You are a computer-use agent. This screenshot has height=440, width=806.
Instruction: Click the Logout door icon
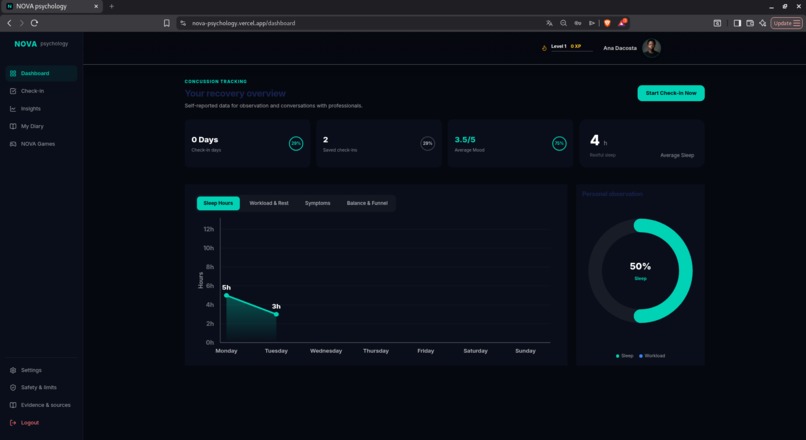(x=13, y=423)
